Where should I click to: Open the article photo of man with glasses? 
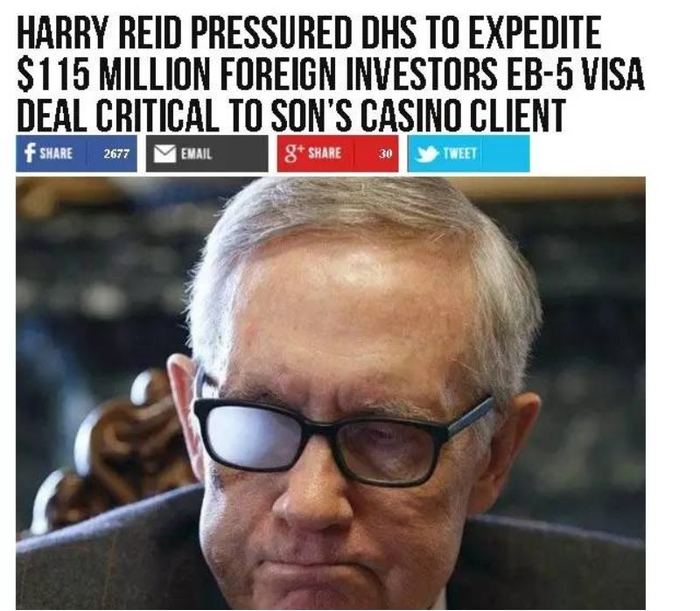tap(331, 393)
